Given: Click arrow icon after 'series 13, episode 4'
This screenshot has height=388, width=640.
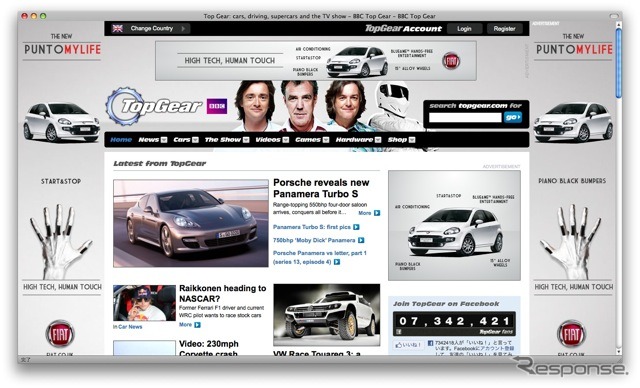Looking at the screenshot, I should (x=337, y=262).
